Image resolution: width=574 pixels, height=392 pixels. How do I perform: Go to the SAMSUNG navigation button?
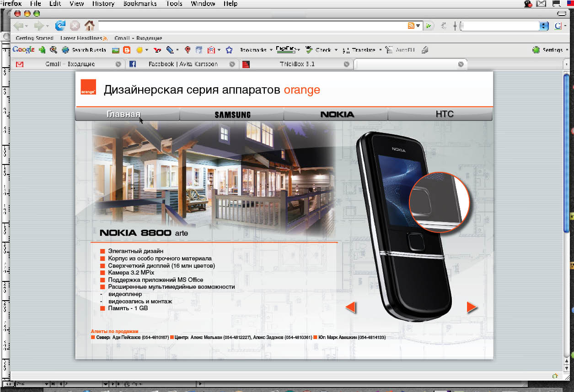232,115
